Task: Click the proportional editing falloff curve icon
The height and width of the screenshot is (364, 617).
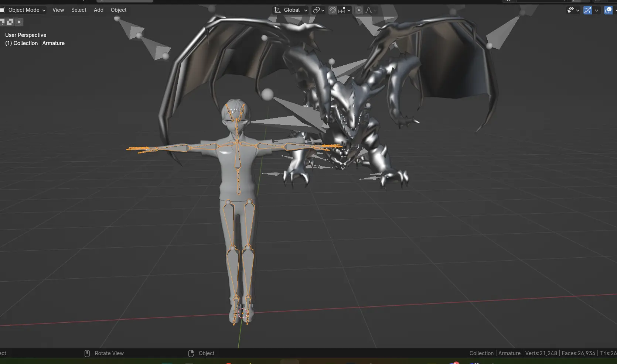Action: pyautogui.click(x=369, y=10)
